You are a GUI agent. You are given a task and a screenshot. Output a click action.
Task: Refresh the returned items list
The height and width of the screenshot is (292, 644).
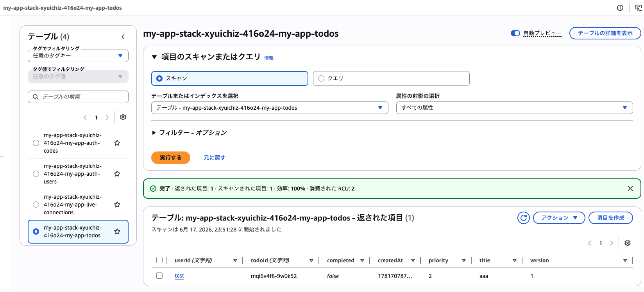pos(524,218)
